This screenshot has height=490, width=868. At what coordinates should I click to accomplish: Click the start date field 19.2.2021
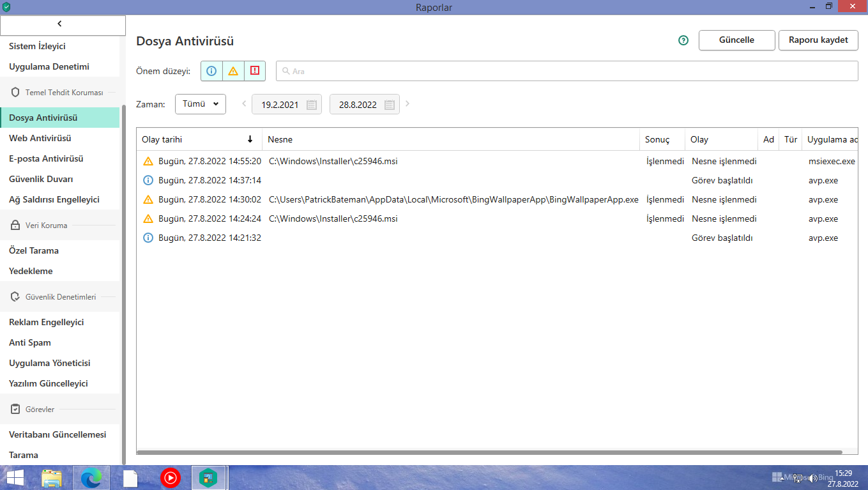[287, 105]
